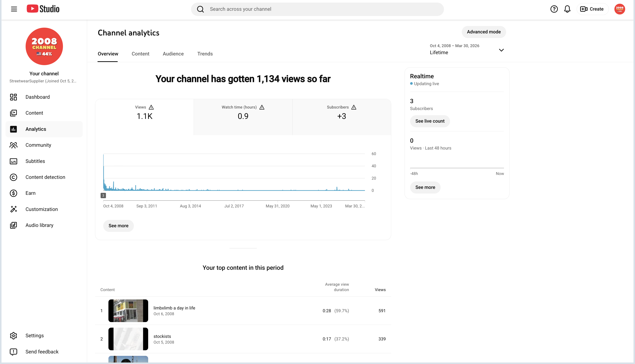Click the account avatar in top bar
Viewport: 635px width, 364px height.
pyautogui.click(x=619, y=9)
